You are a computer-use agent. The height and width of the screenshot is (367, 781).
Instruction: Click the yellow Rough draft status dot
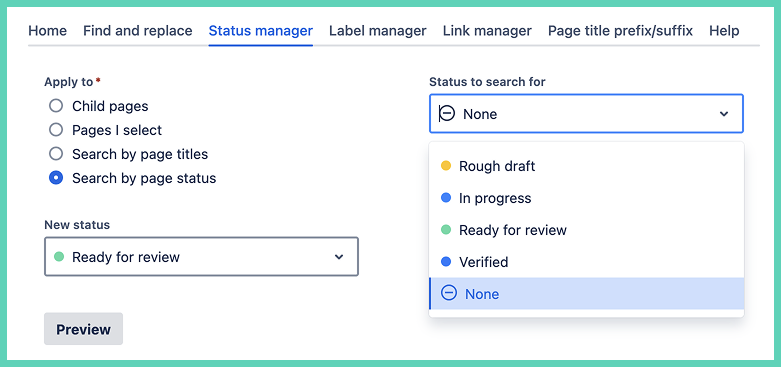point(446,166)
